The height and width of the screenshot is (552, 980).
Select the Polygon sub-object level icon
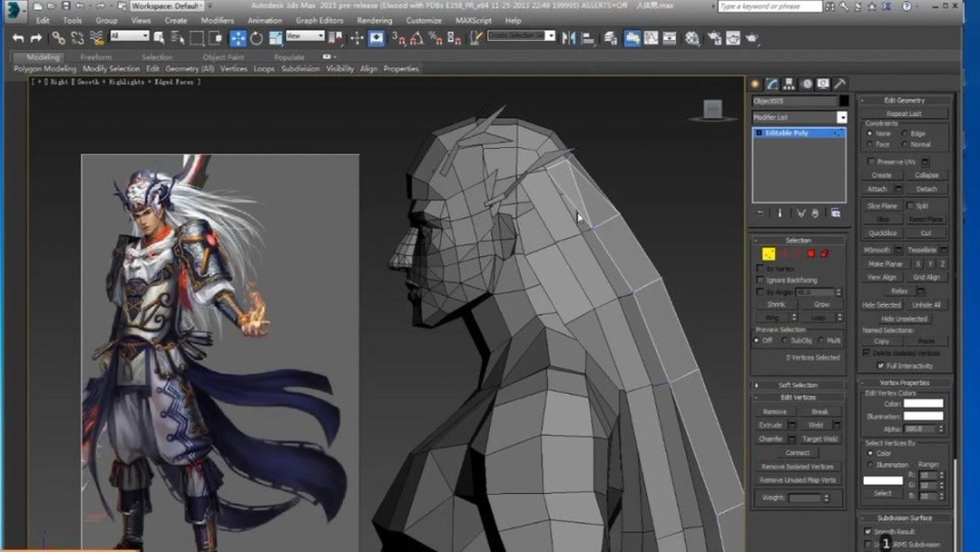[x=811, y=254]
